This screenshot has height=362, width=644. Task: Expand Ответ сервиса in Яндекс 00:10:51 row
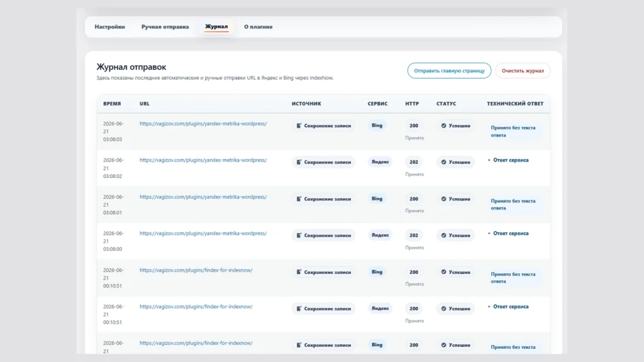(508, 307)
